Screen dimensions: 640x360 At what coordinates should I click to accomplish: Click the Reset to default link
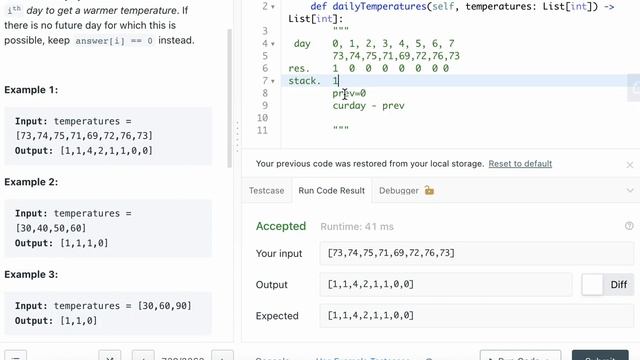[x=520, y=164]
